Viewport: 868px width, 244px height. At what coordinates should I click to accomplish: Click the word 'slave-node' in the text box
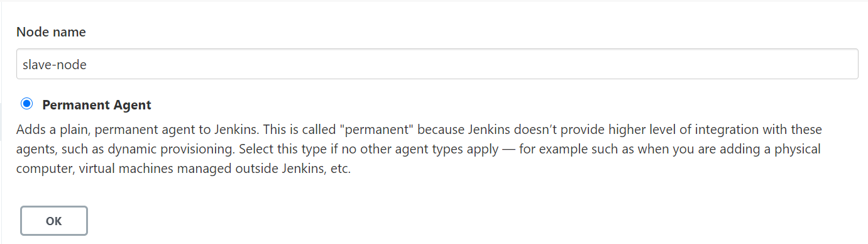(54, 64)
